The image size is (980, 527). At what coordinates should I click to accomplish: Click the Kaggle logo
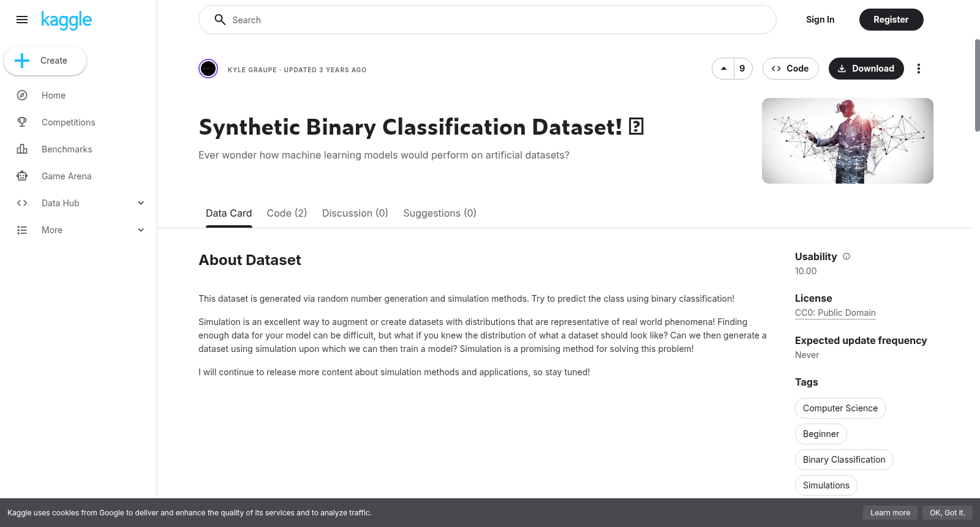pos(66,20)
